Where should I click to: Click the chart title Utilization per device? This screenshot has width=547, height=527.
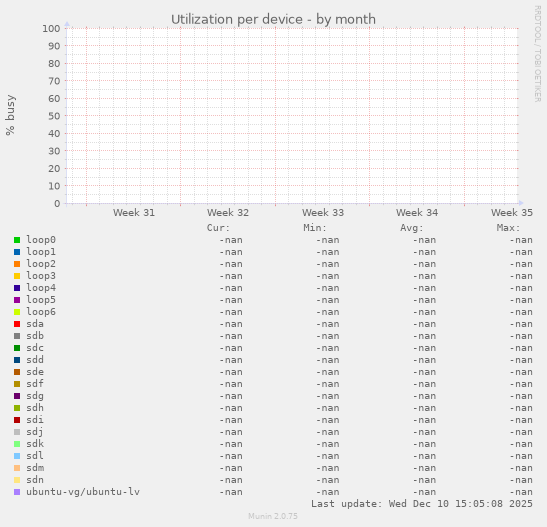[274, 20]
